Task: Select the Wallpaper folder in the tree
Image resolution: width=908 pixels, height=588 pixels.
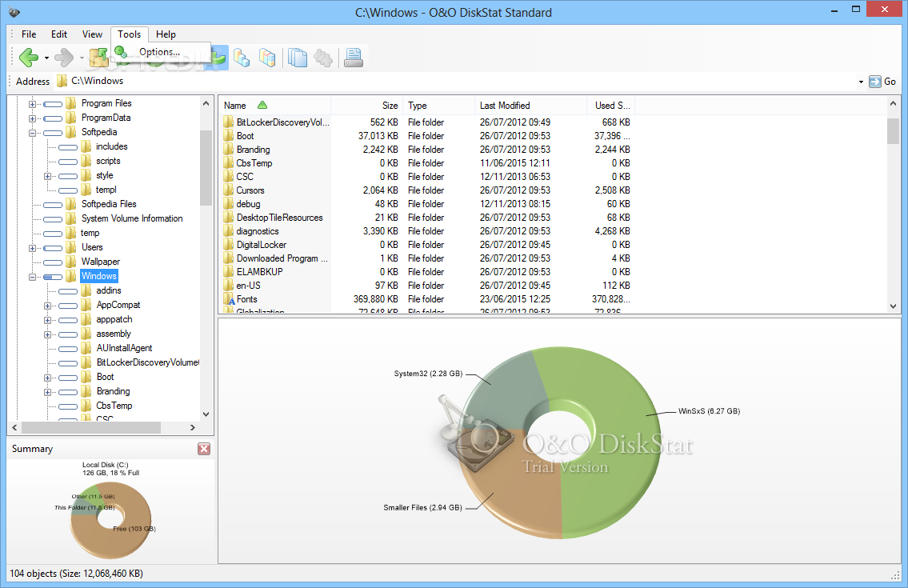Action: [101, 262]
